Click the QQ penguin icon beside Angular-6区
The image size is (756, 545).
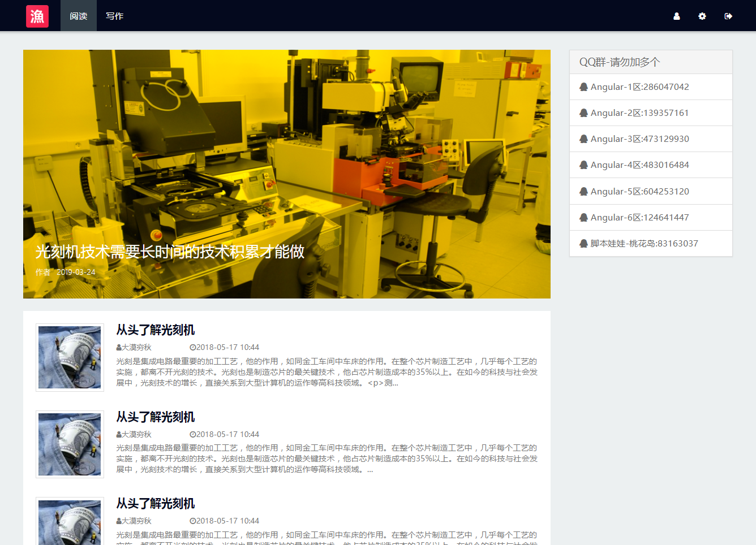(583, 217)
